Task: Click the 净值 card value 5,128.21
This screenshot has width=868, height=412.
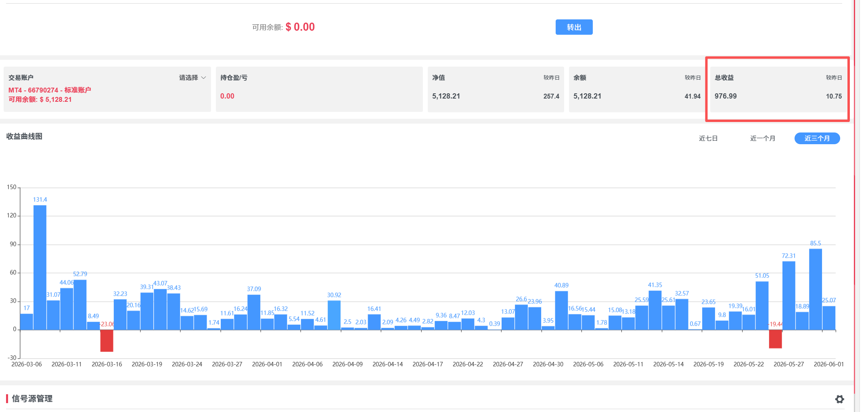Action: coord(446,96)
